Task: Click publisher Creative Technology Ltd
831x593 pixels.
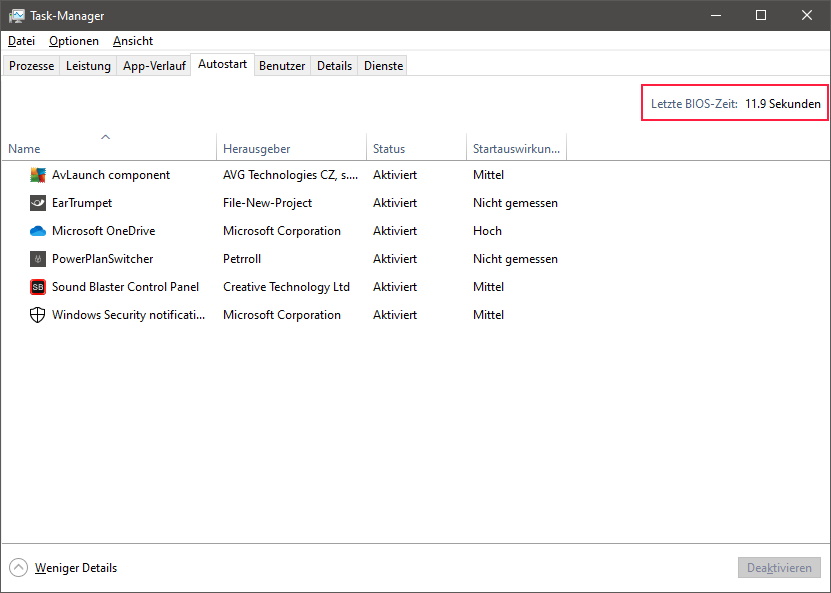Action: point(286,287)
